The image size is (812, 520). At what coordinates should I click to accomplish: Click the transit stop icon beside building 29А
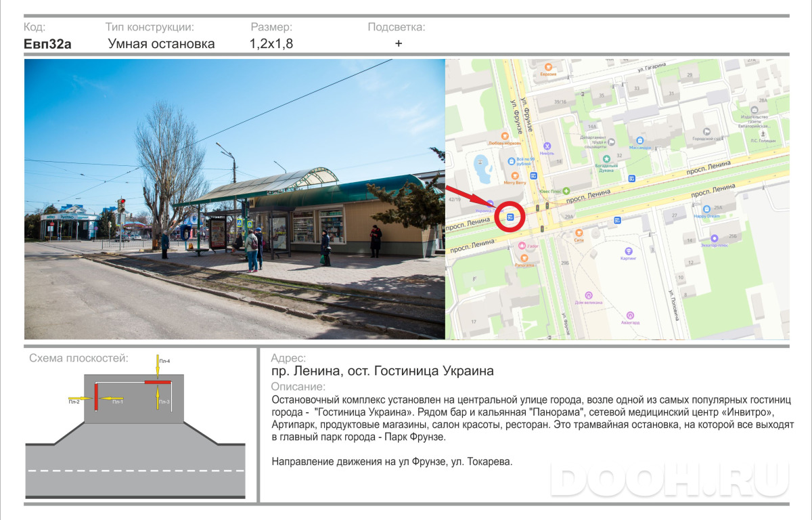[x=617, y=220]
